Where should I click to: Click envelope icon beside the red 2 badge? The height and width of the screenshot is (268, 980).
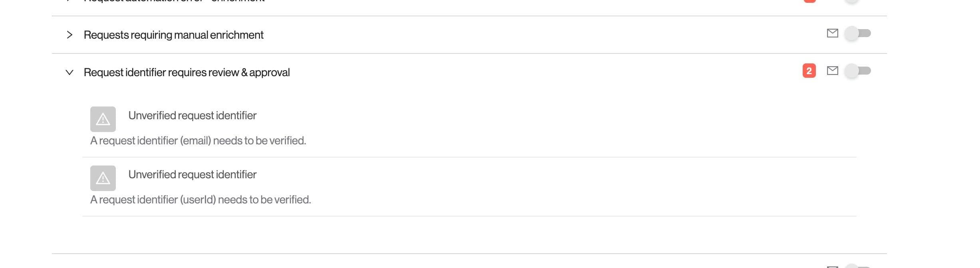pyautogui.click(x=832, y=71)
